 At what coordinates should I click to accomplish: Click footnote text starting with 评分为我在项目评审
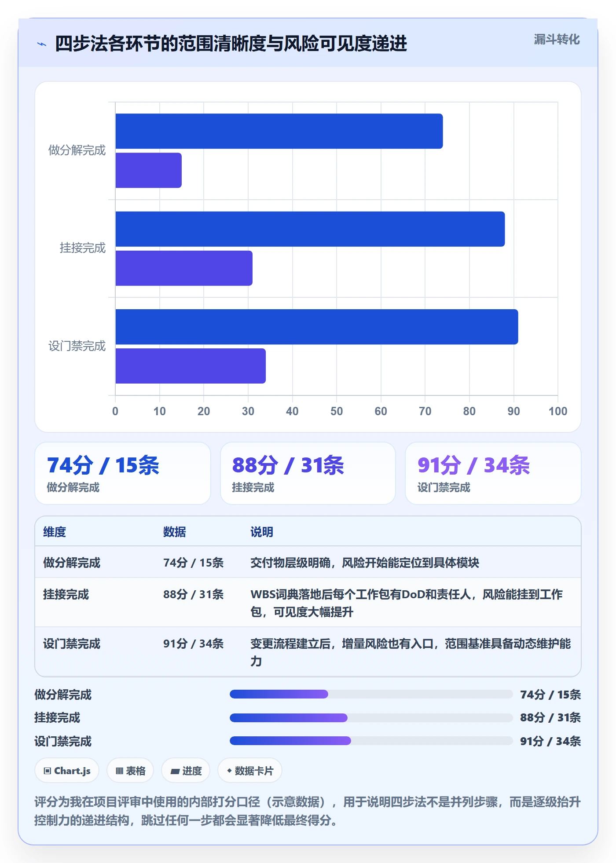pyautogui.click(x=308, y=811)
